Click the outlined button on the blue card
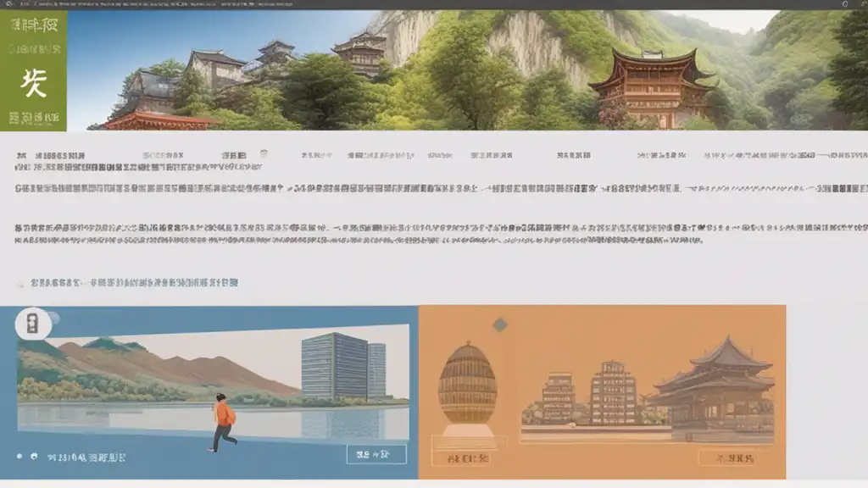 376,454
